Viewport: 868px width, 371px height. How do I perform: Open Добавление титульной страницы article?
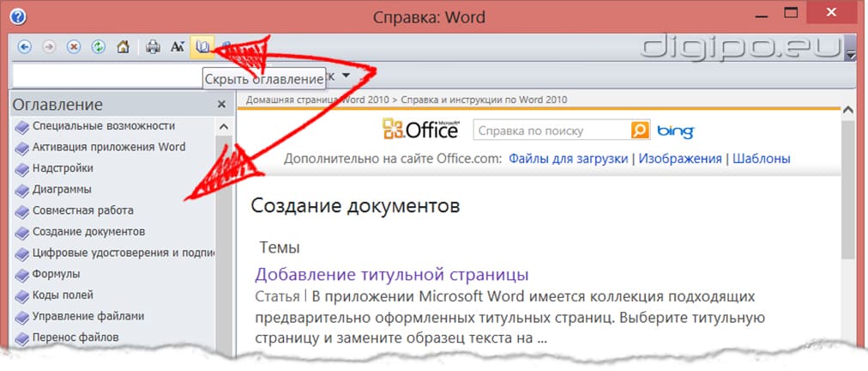click(x=392, y=274)
